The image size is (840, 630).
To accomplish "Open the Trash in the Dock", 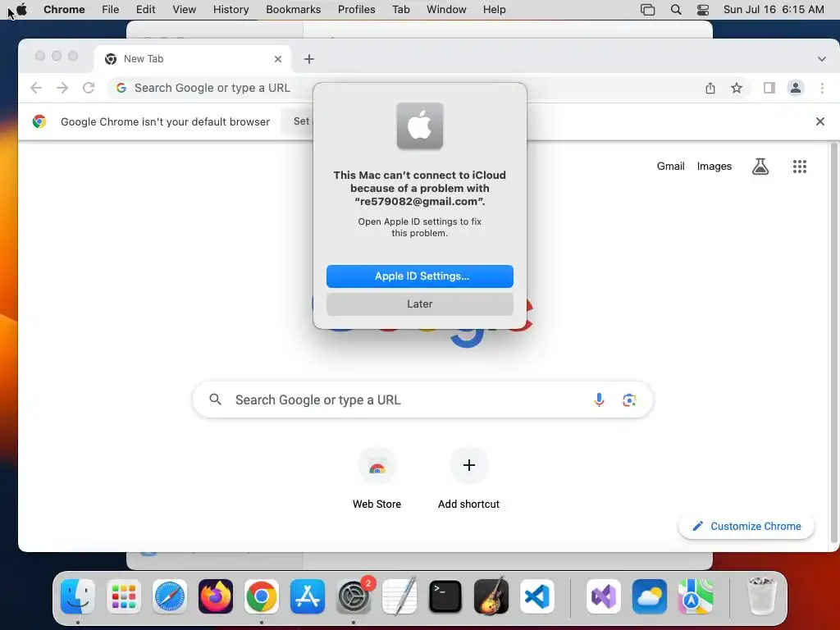I will 761,596.
